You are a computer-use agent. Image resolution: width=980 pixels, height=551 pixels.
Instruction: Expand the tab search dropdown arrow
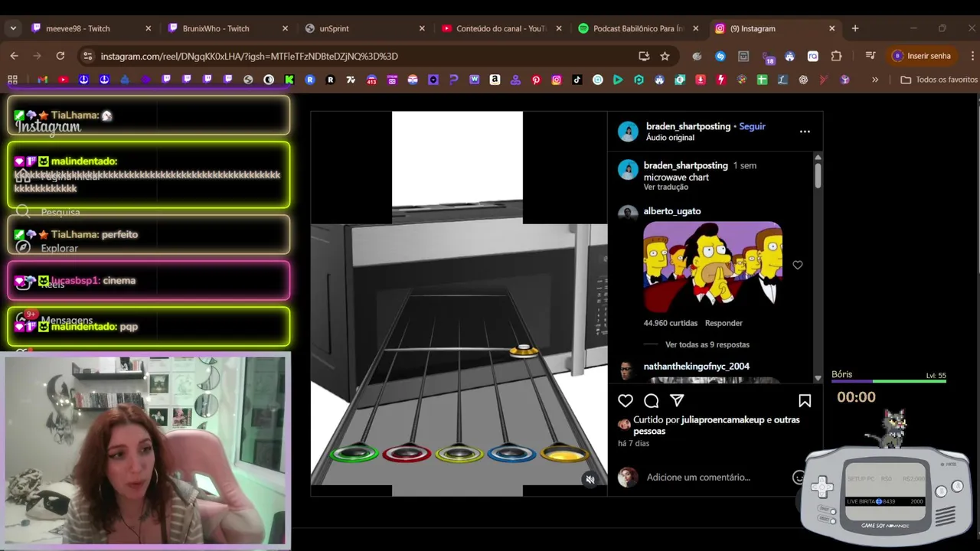click(13, 28)
